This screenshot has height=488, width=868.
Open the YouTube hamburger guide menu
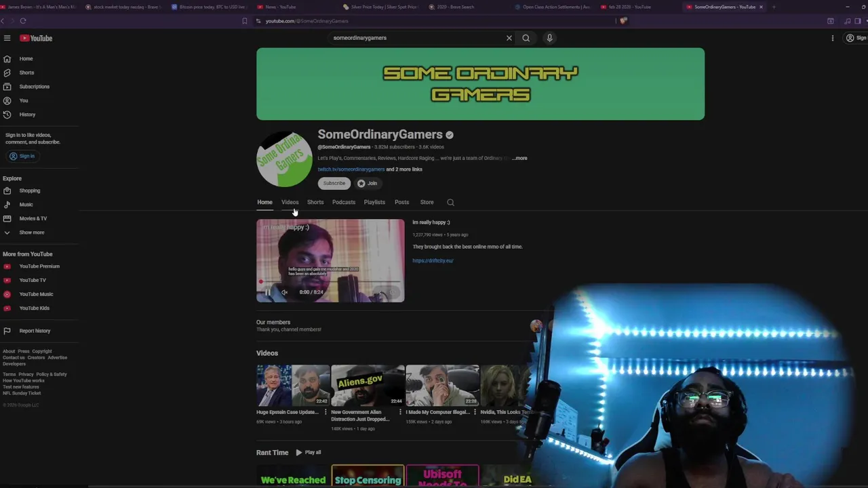pyautogui.click(x=7, y=38)
